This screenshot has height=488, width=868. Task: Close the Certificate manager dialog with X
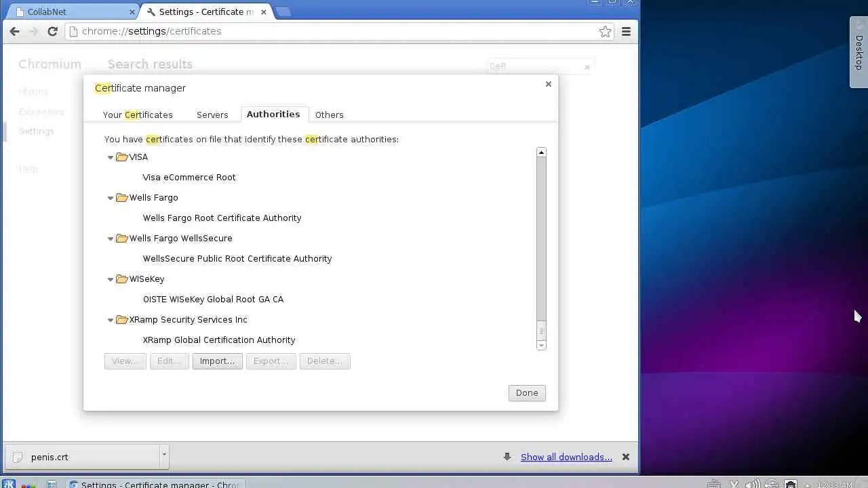click(549, 84)
